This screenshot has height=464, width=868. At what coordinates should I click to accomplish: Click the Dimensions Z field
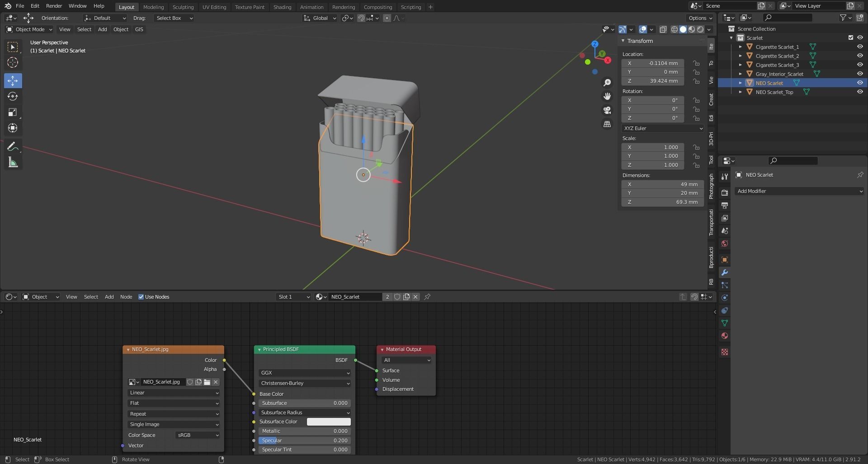click(x=663, y=202)
